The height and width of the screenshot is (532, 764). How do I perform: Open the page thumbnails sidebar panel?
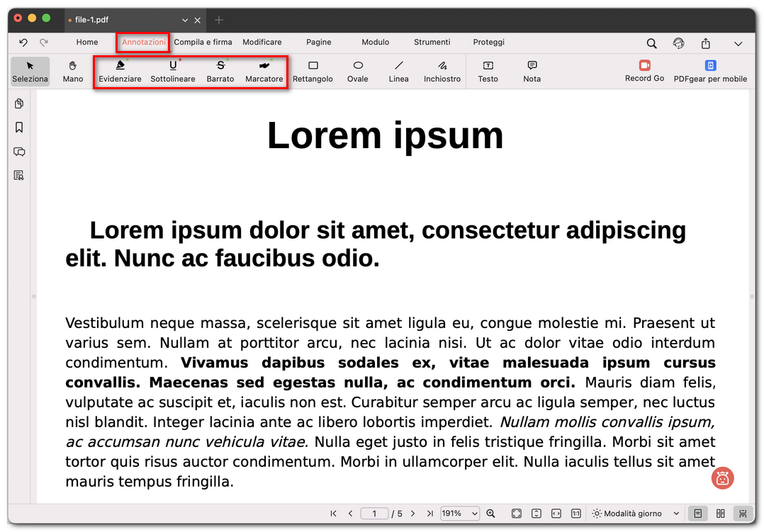(19, 103)
